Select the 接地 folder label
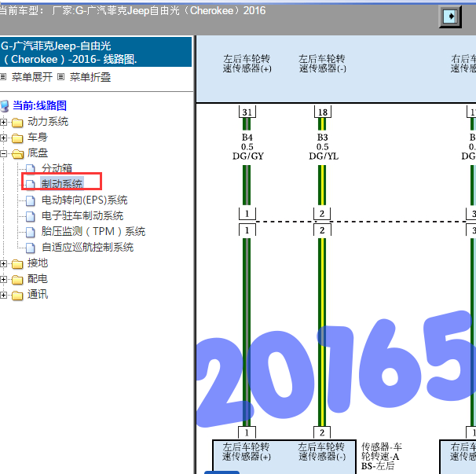The height and width of the screenshot is (474, 476). [x=38, y=263]
